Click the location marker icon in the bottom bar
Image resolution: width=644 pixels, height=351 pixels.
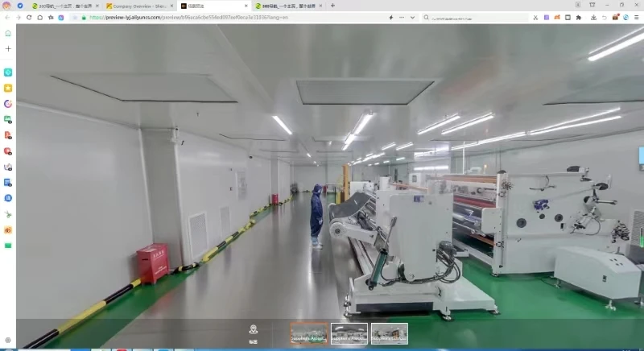(x=254, y=329)
